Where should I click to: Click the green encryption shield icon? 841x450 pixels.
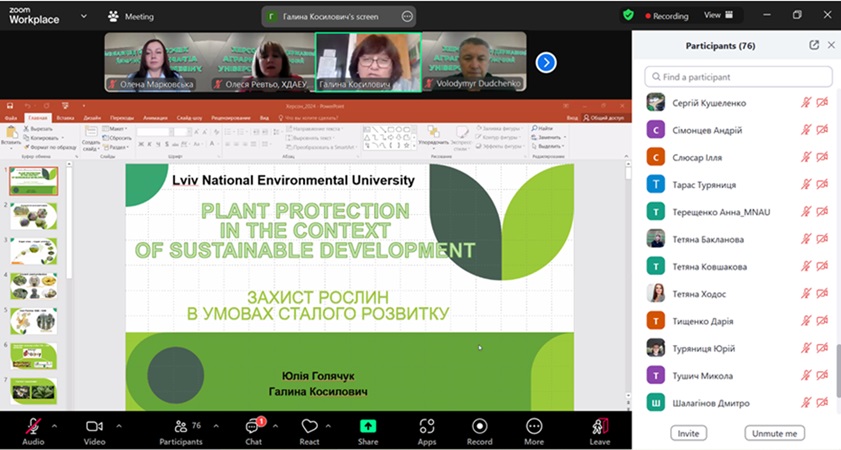(628, 15)
